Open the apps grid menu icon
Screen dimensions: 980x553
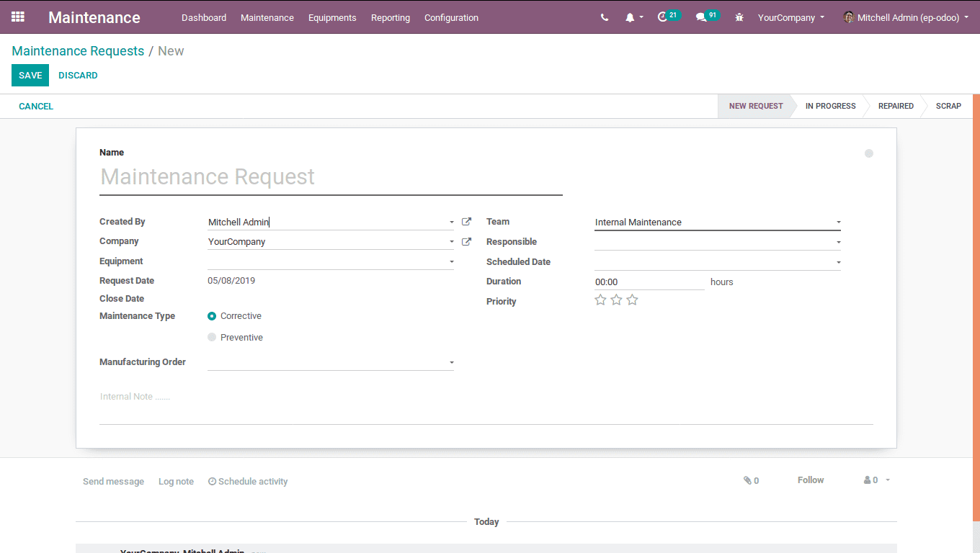(x=18, y=17)
